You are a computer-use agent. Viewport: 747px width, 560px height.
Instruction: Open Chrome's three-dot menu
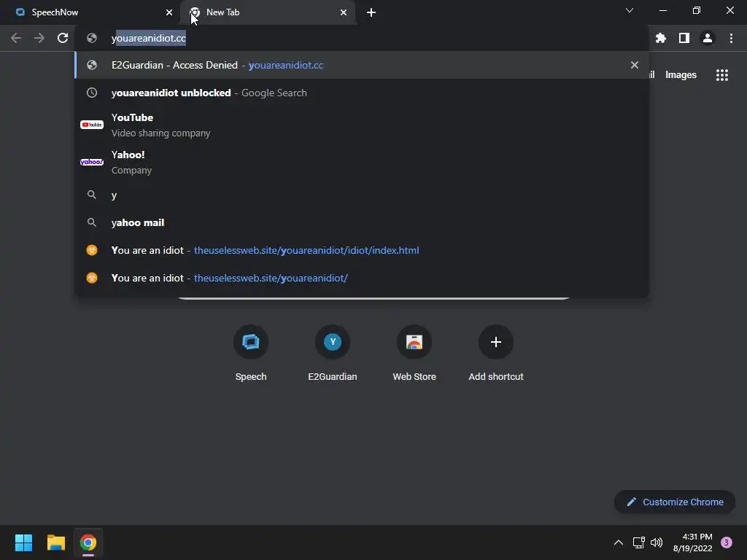[x=731, y=38]
